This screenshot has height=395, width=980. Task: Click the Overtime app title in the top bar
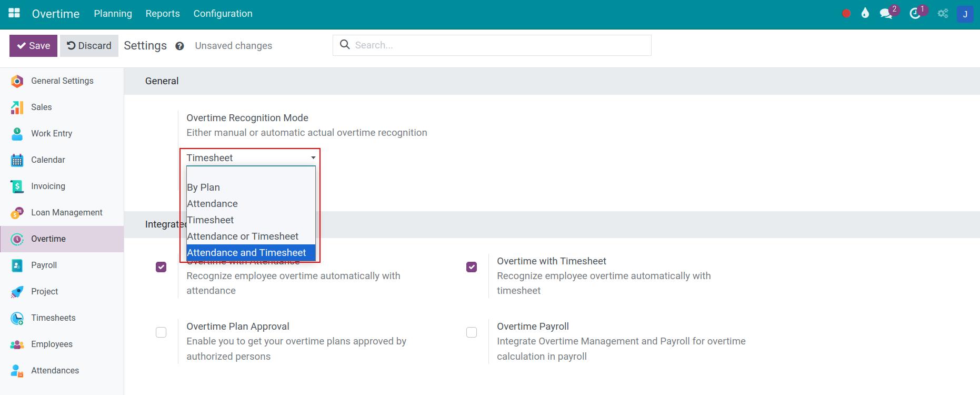pyautogui.click(x=56, y=14)
